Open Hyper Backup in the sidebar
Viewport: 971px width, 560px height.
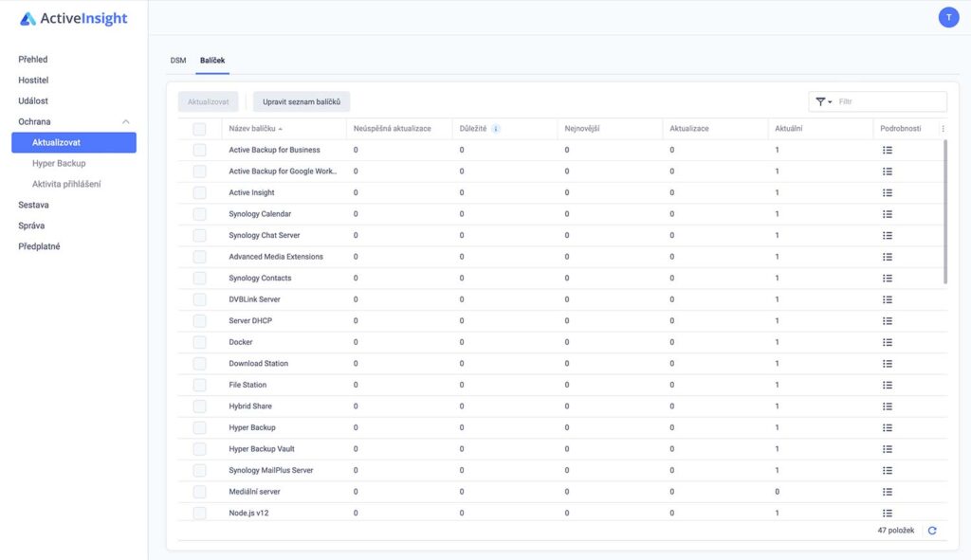[x=59, y=163]
